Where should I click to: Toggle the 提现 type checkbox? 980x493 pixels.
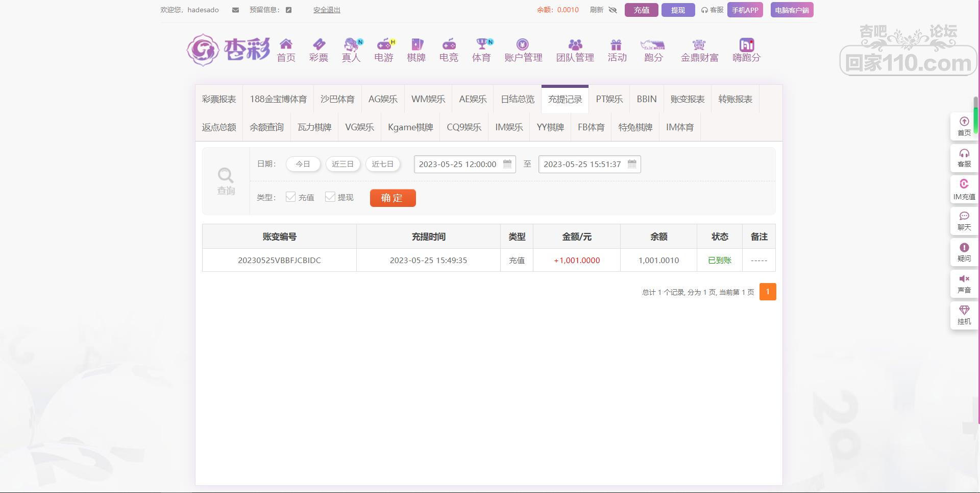point(330,197)
